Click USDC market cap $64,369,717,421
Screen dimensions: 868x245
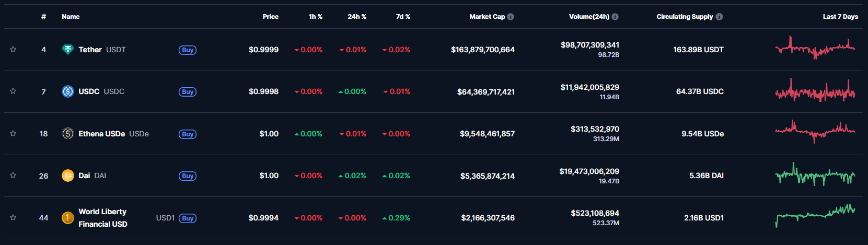coord(486,92)
